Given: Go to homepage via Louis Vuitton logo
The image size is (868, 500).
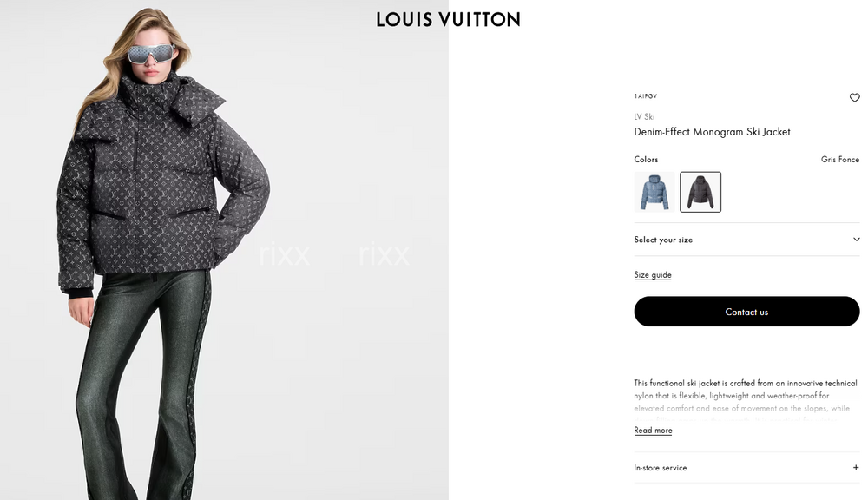Looking at the screenshot, I should click(448, 19).
